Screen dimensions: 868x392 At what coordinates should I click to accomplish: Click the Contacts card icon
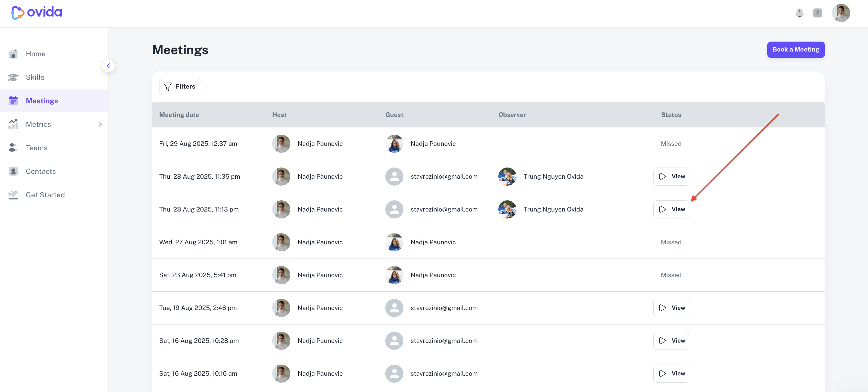point(13,171)
